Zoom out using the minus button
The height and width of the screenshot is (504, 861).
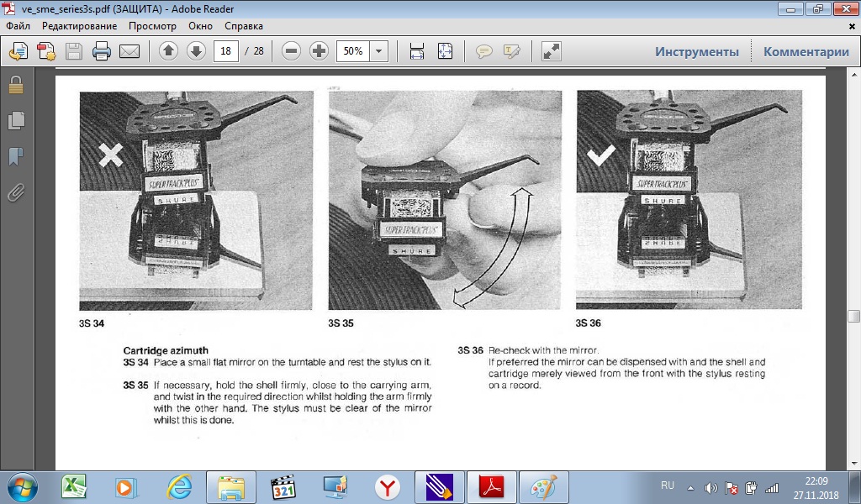(x=291, y=51)
